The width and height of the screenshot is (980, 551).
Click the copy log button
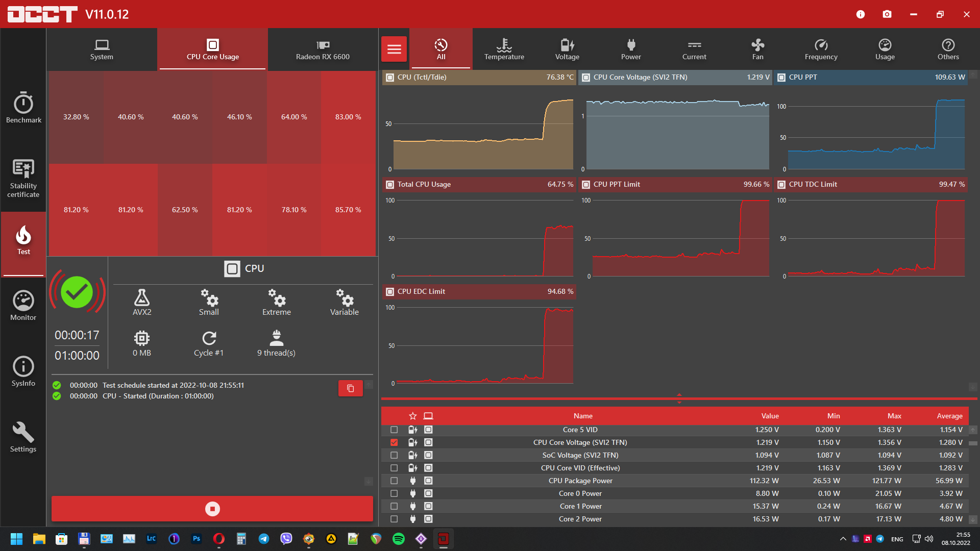350,388
